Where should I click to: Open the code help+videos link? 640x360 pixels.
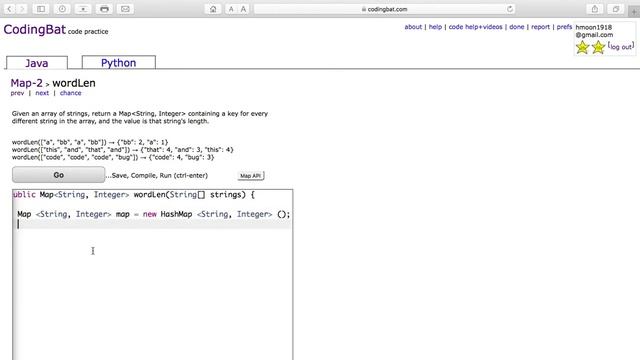coord(476,27)
